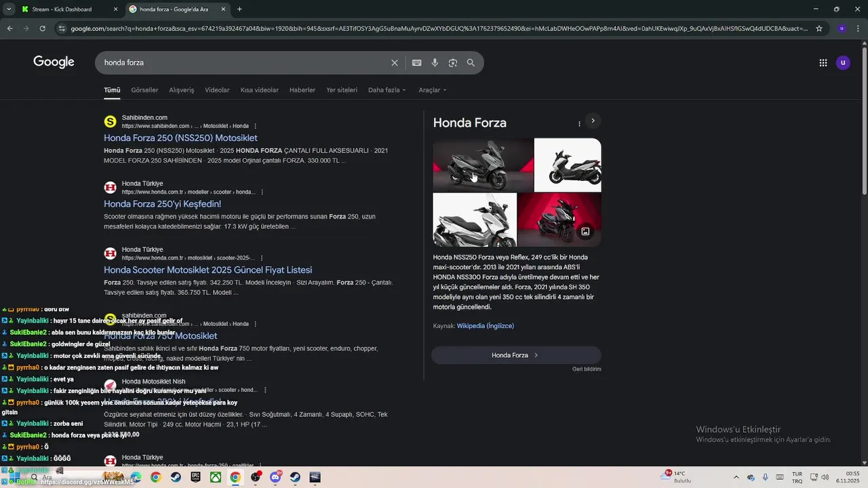
Task: Bookmark this page with the star icon
Action: coord(819,28)
